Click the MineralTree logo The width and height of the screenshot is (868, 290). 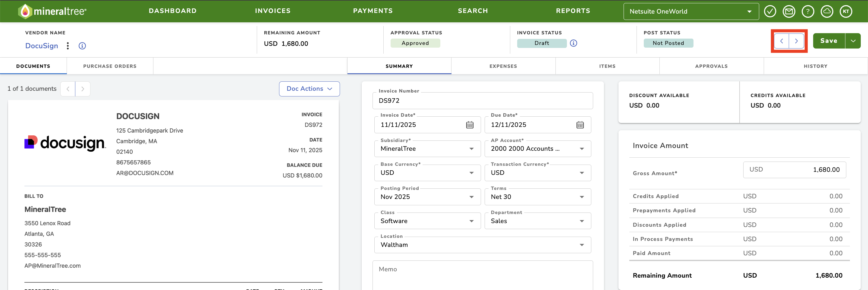coord(52,11)
